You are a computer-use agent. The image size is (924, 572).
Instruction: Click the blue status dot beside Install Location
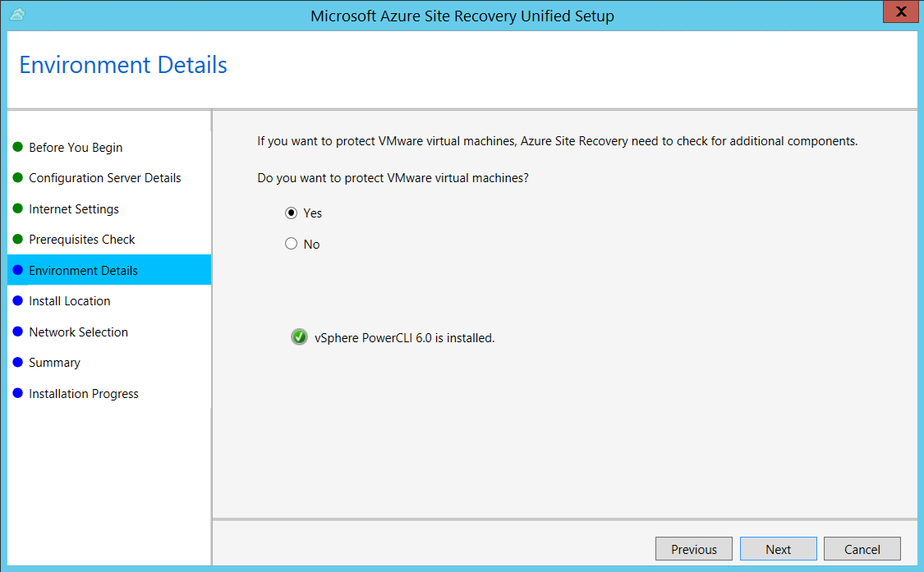click(20, 301)
